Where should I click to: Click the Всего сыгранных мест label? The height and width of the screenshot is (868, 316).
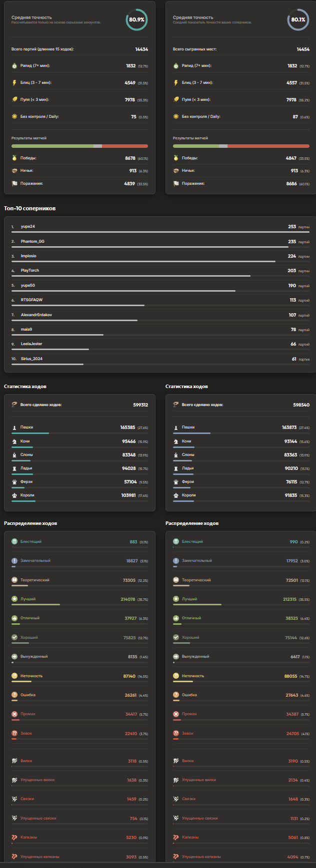pos(194,49)
